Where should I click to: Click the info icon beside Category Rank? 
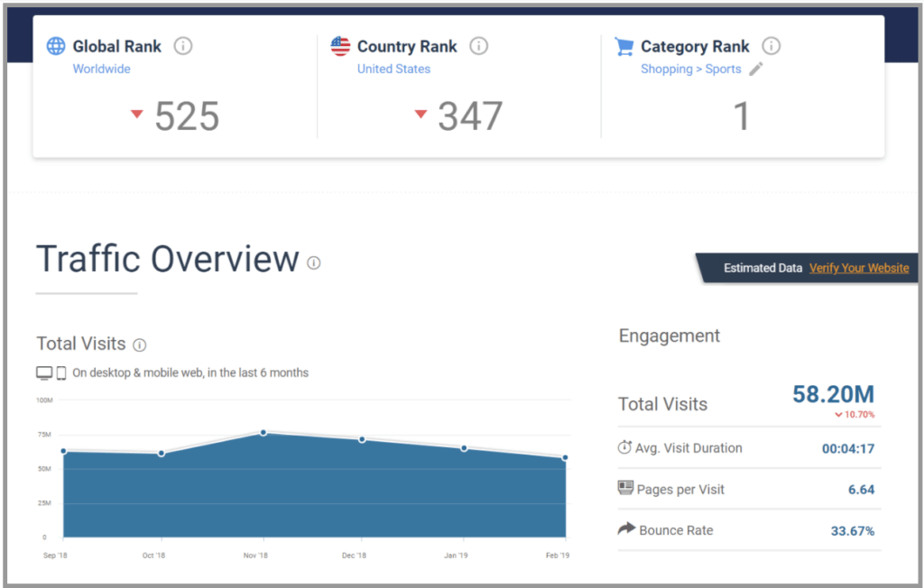pos(771,46)
